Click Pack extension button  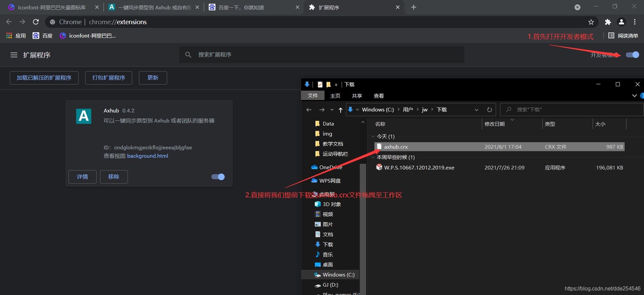109,78
